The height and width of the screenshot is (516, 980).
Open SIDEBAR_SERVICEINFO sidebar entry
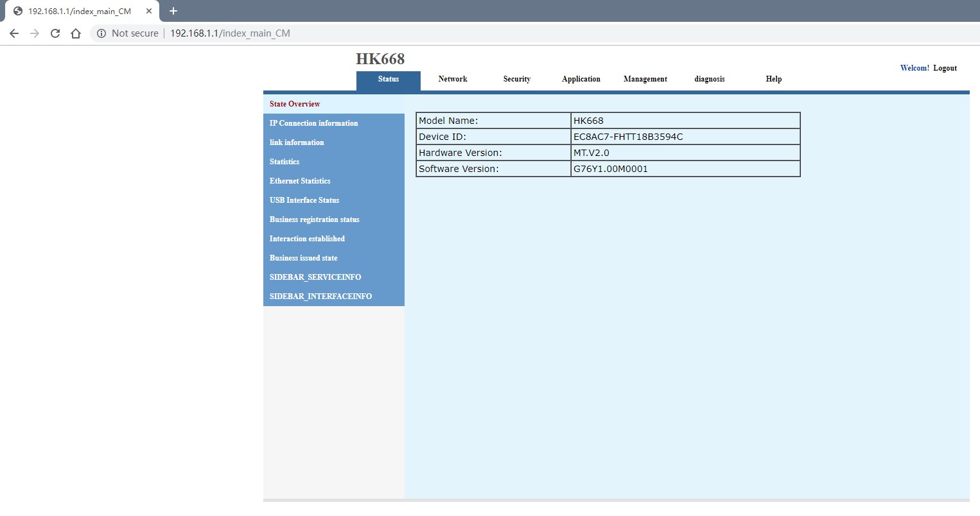315,277
